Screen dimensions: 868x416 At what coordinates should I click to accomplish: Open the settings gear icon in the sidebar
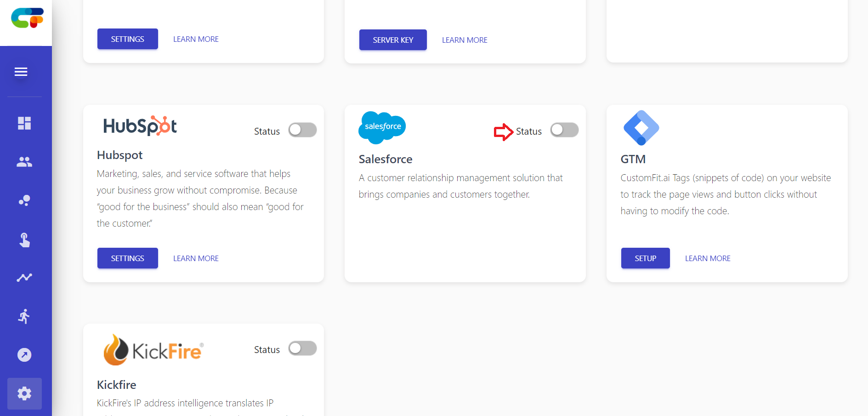pyautogui.click(x=24, y=393)
